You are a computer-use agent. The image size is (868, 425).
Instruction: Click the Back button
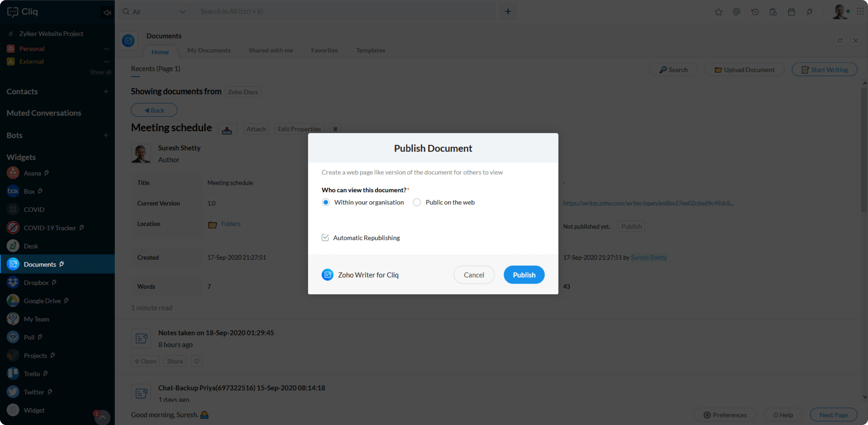[x=154, y=110]
